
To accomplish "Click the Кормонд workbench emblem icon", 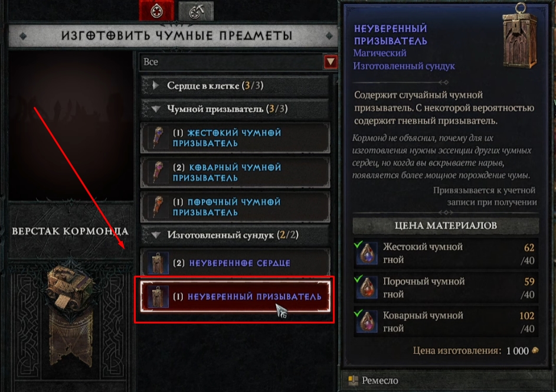I will click(x=70, y=289).
